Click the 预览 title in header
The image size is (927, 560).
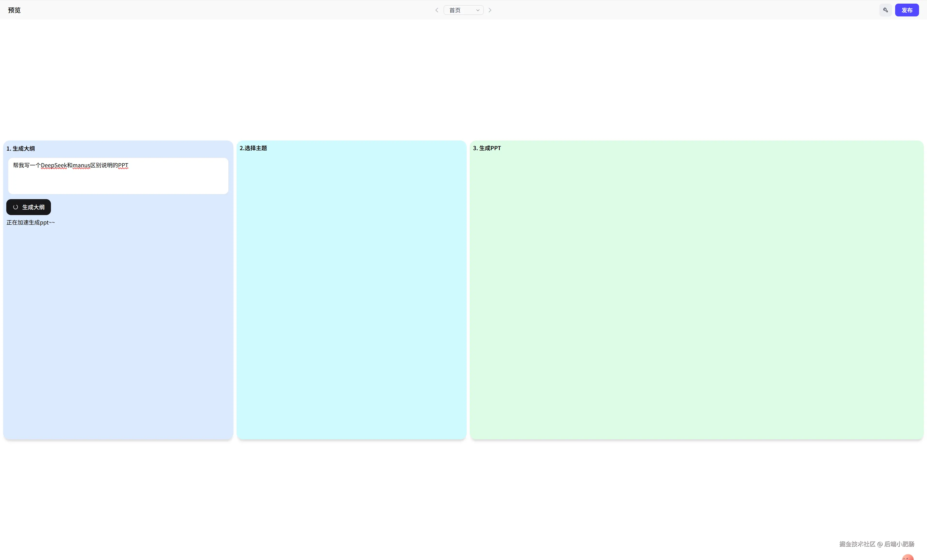[x=14, y=10]
